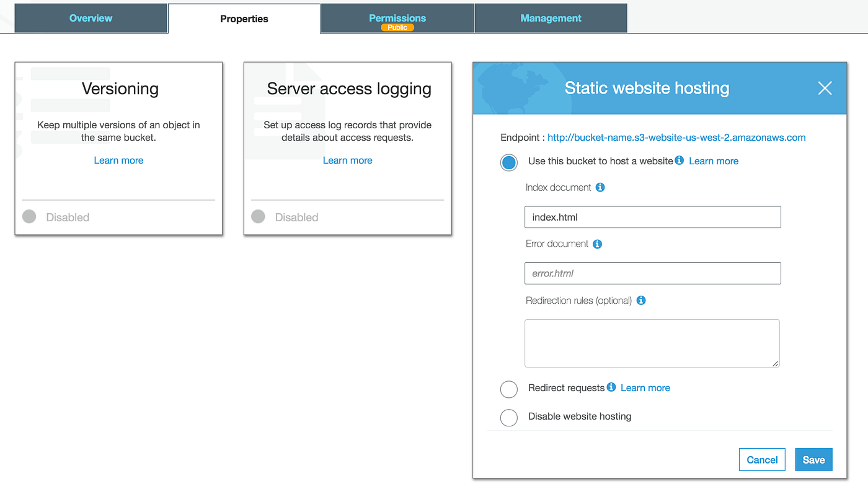Select the Redirect requests option
868x489 pixels.
[x=508, y=389]
